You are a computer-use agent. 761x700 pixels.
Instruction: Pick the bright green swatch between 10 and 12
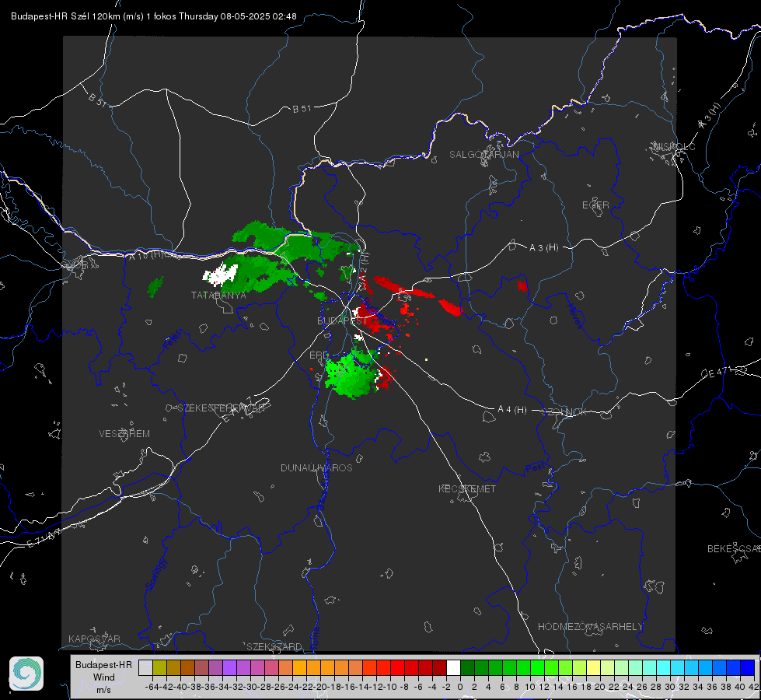click(x=537, y=667)
